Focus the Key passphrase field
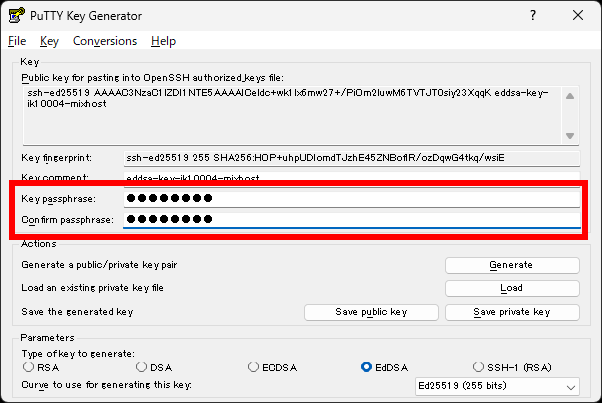 click(x=352, y=198)
